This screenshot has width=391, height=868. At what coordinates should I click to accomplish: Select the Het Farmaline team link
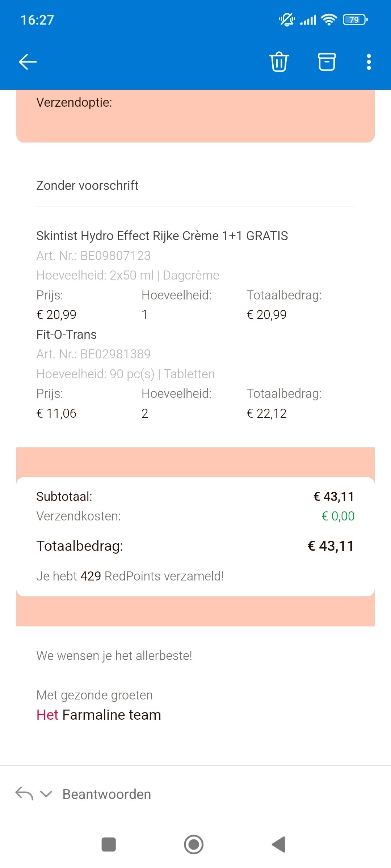click(x=98, y=714)
